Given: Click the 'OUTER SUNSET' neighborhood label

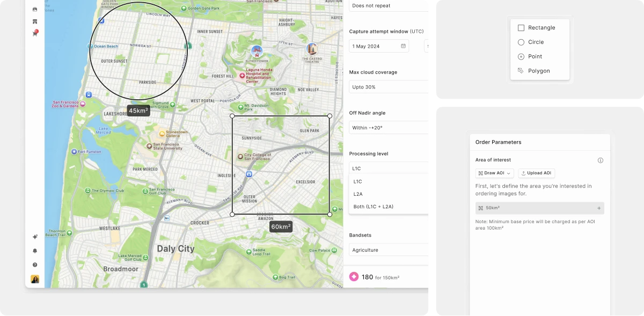Looking at the screenshot, I should (x=114, y=61).
